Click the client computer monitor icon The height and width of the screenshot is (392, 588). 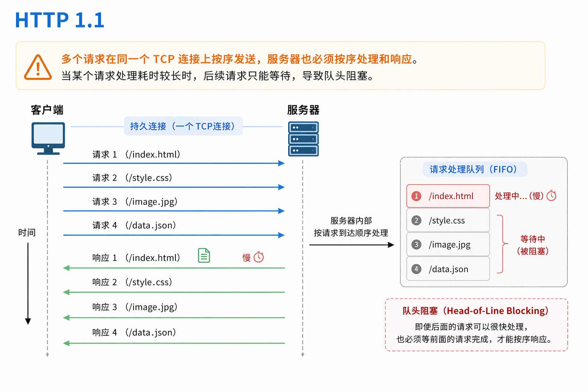point(48,138)
